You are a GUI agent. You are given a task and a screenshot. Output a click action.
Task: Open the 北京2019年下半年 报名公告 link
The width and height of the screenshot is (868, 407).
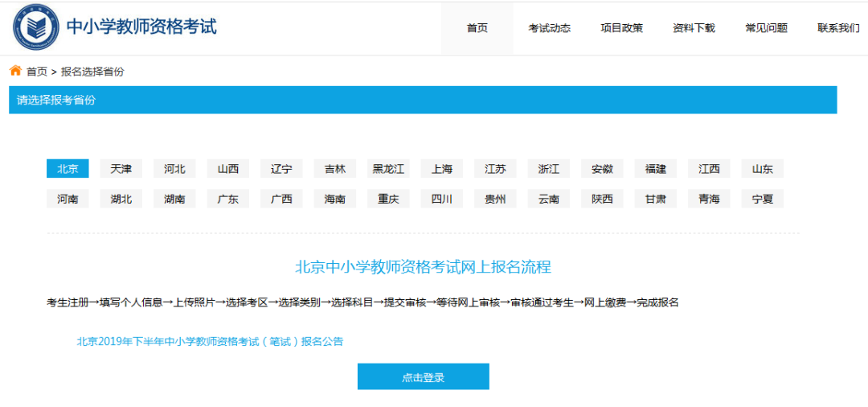click(x=210, y=342)
